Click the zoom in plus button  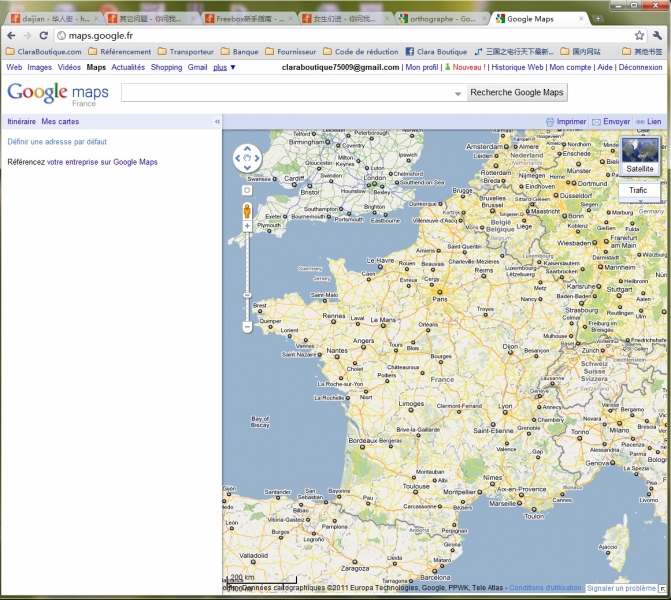(x=247, y=226)
